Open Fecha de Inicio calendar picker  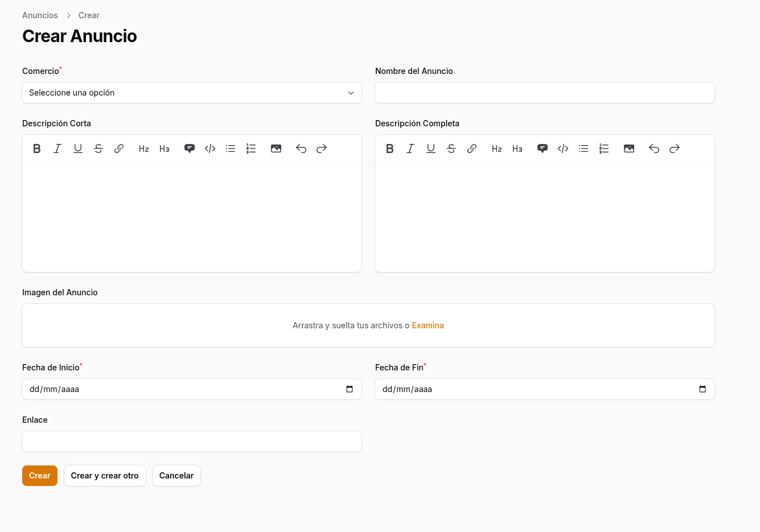coord(350,389)
